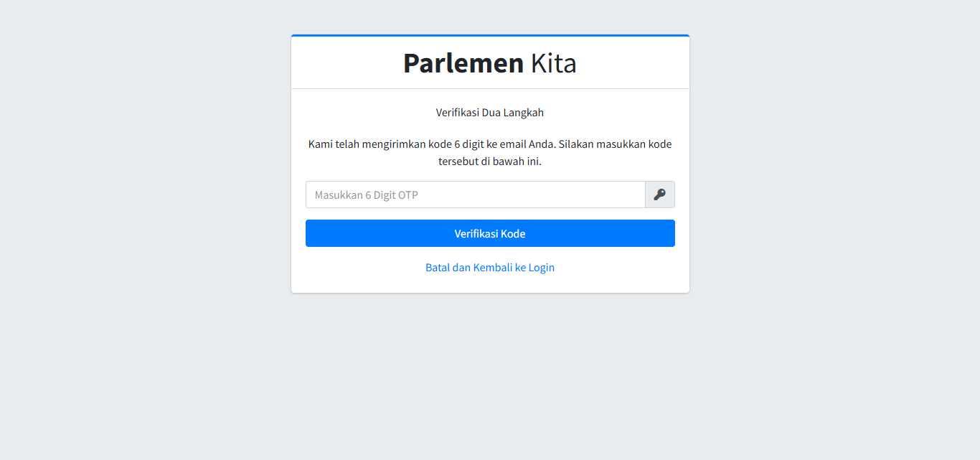Screen dimensions: 980x460
Task: Submit the OTP using the blue button
Action: click(x=490, y=233)
